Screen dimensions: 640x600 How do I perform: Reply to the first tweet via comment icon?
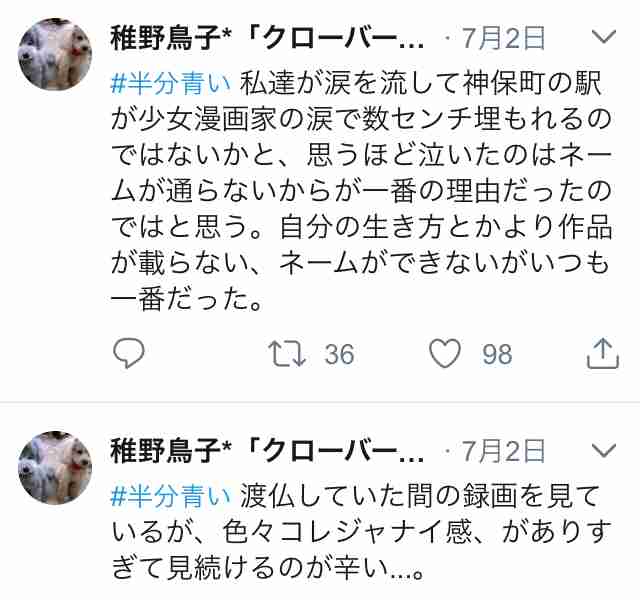point(129,353)
